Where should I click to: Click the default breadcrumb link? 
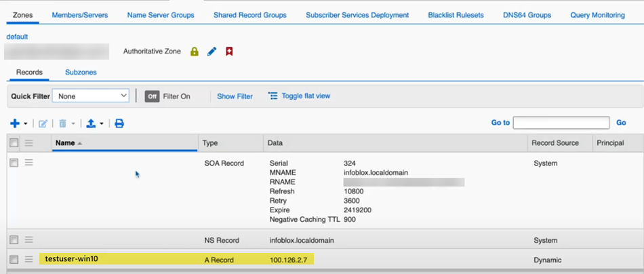tap(17, 37)
